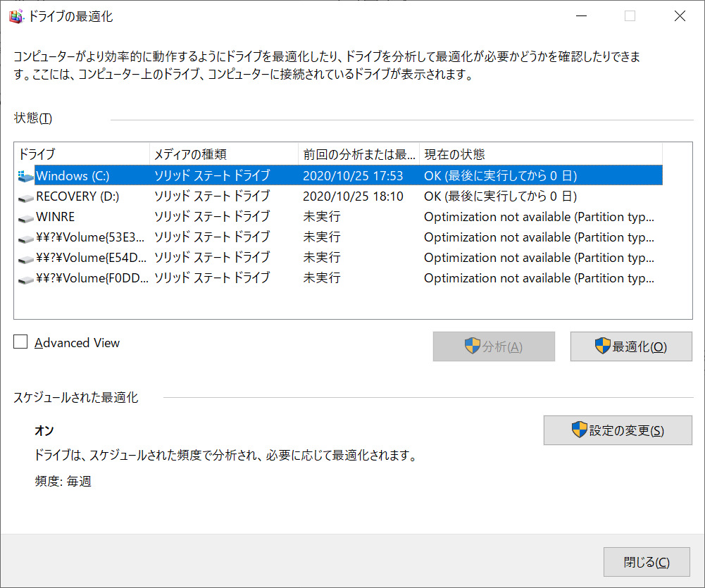
Task: Select row ¥¥?¥Volume{F0DD...
Action: [x=92, y=278]
